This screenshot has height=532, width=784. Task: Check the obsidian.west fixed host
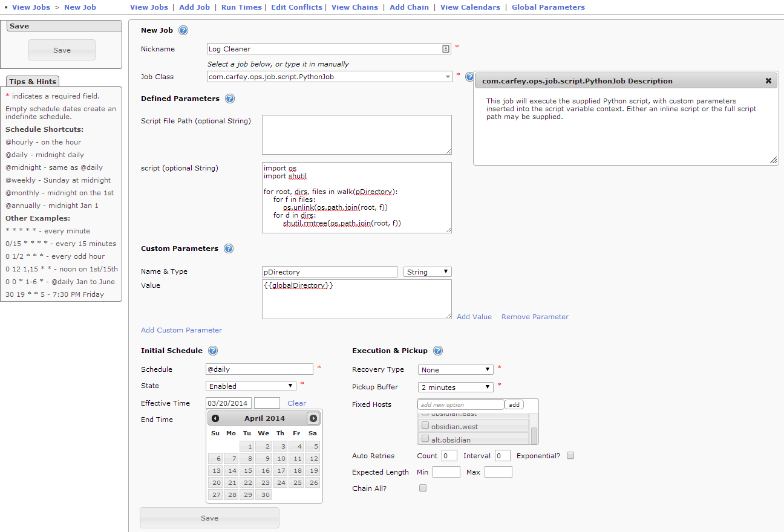[425, 426]
